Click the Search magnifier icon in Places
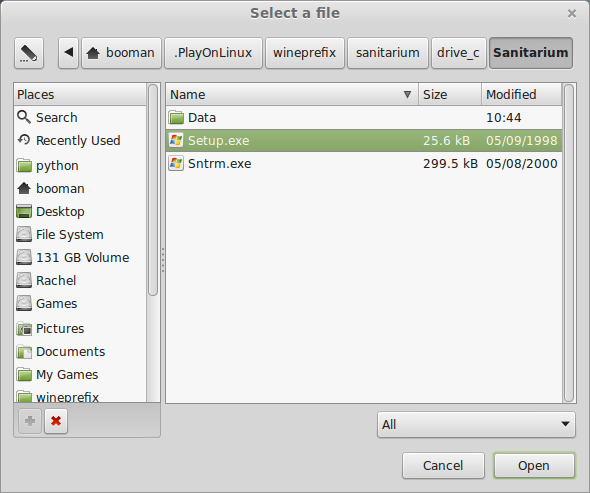The width and height of the screenshot is (590, 493). [x=24, y=117]
